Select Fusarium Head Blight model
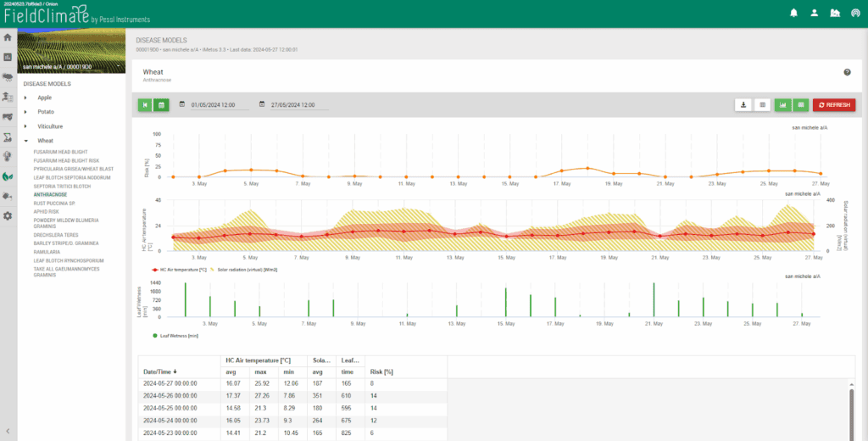This screenshot has width=868, height=441. coord(60,152)
